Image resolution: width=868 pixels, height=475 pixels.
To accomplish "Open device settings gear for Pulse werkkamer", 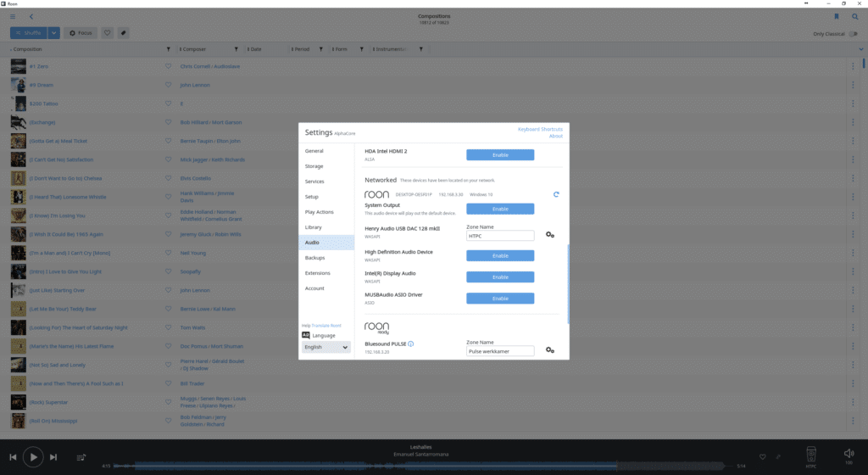I will click(x=549, y=349).
